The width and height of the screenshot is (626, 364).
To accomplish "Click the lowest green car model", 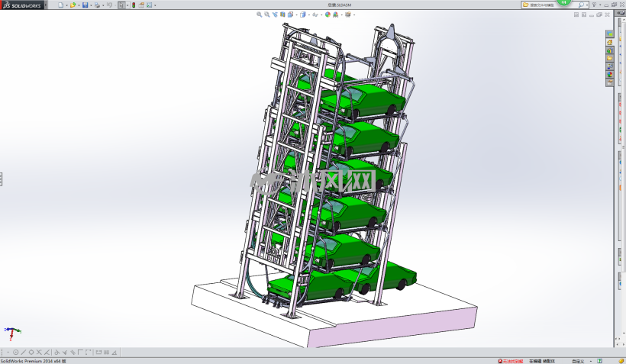I will point(310,287).
